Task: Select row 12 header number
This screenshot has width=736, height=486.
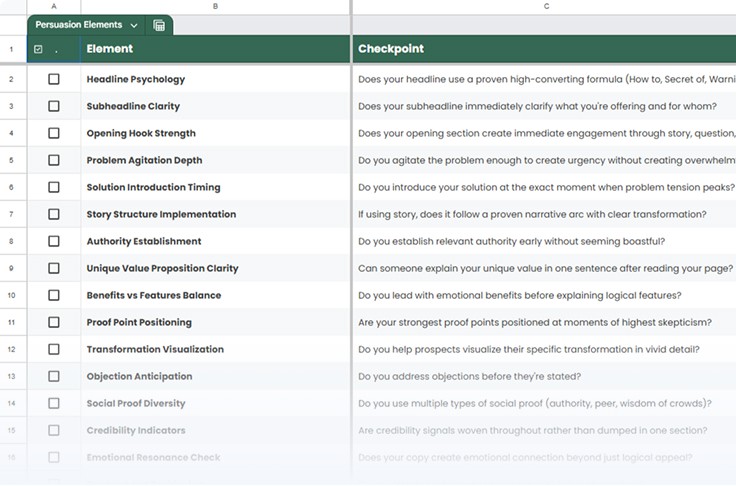Action: (x=12, y=349)
